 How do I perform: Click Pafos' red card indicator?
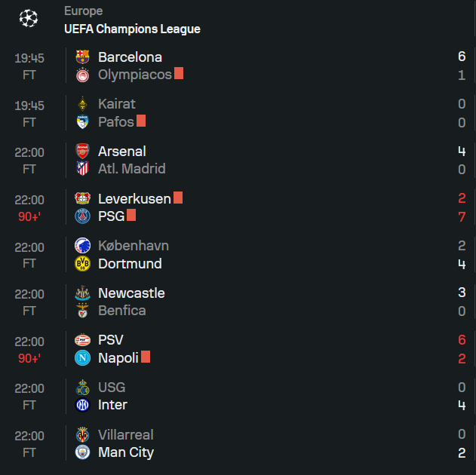point(141,121)
